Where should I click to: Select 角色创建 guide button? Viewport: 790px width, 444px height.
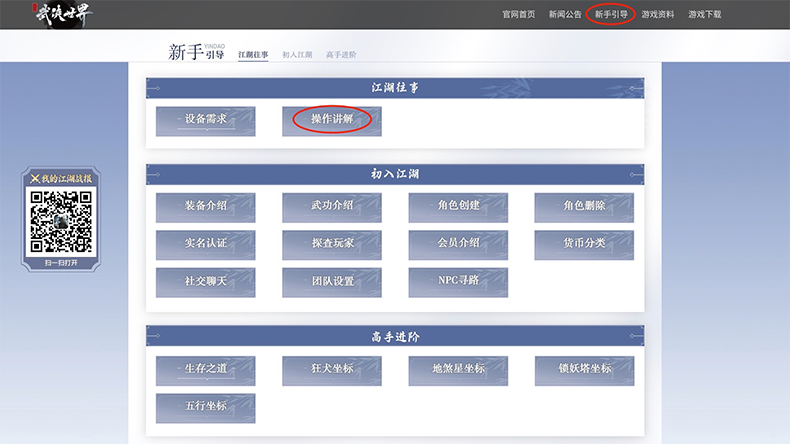point(458,206)
